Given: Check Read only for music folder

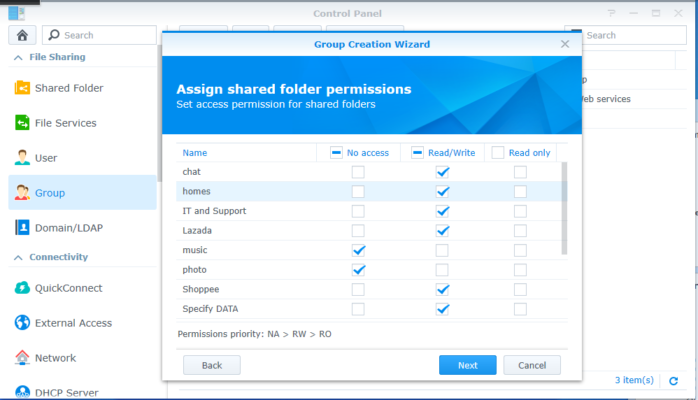Looking at the screenshot, I should [520, 251].
